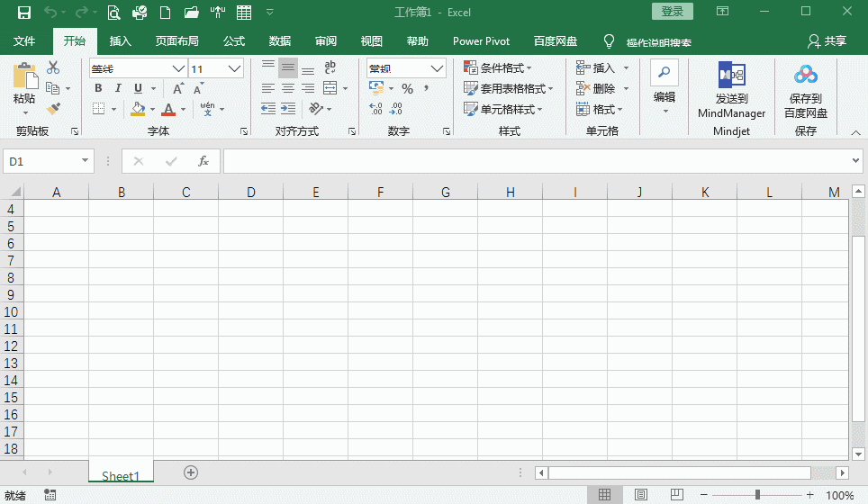Open the font size dropdown
This screenshot has width=868, height=504.
coord(235,68)
